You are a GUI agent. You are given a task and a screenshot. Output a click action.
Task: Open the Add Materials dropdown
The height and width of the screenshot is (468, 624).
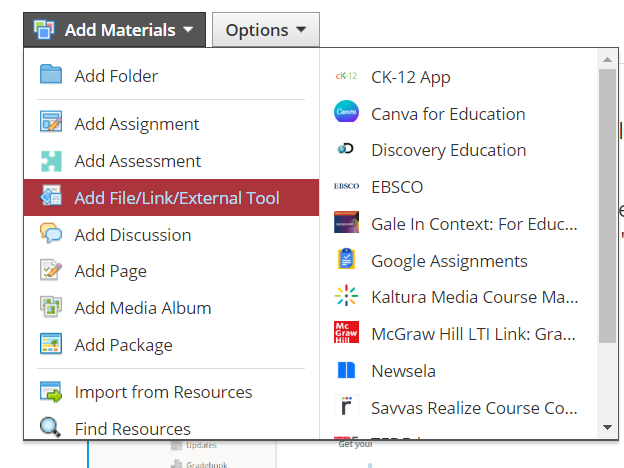(x=115, y=30)
